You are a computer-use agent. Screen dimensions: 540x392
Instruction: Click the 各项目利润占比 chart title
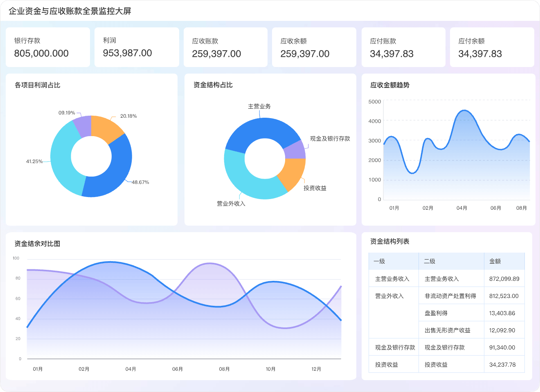[x=37, y=85]
